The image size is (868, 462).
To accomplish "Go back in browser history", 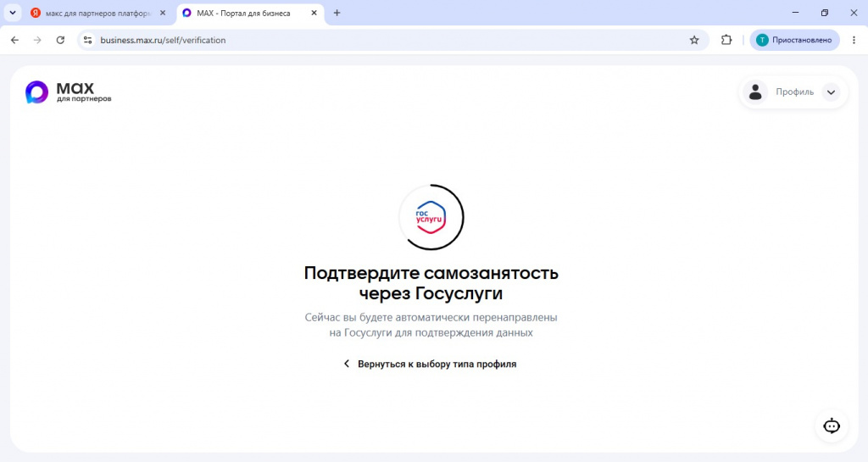I will [15, 40].
